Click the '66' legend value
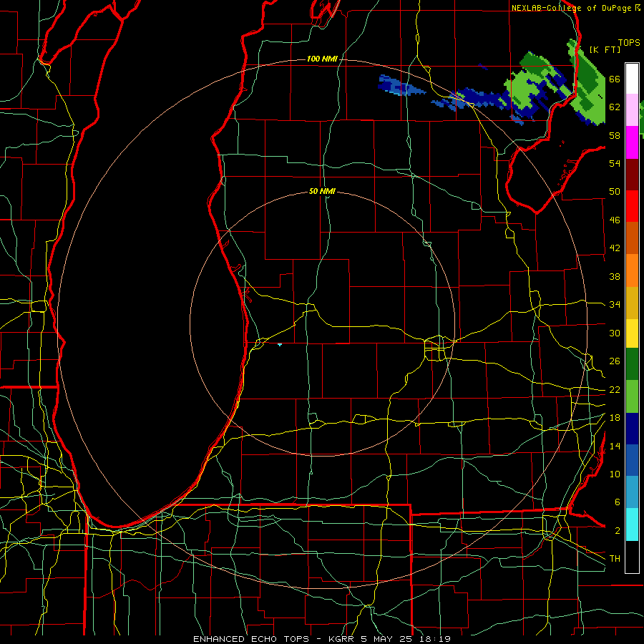The width and height of the screenshot is (644, 644). click(615, 79)
